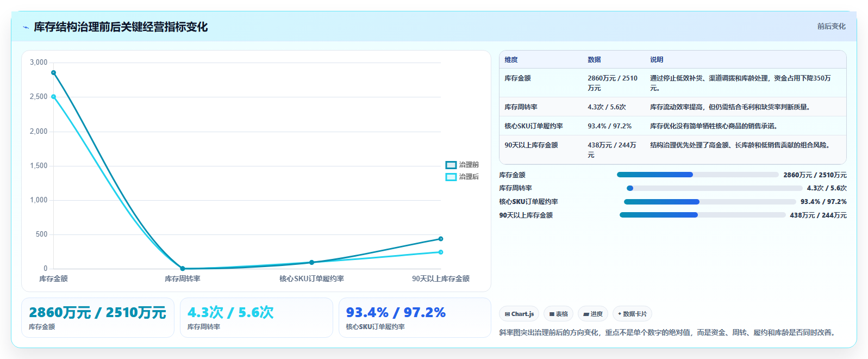The height and width of the screenshot is (359, 868).
Task: Select the Chart.js tag chip
Action: [x=519, y=314]
